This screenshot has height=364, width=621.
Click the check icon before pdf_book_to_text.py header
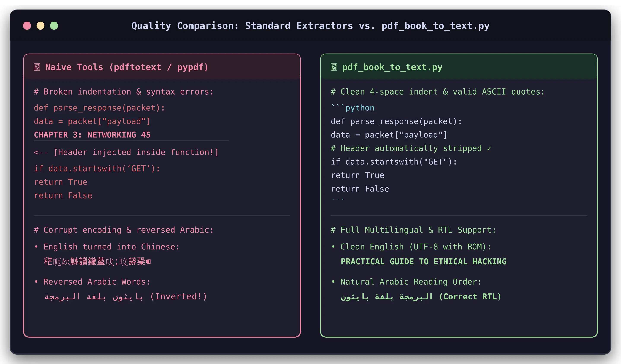coord(334,67)
